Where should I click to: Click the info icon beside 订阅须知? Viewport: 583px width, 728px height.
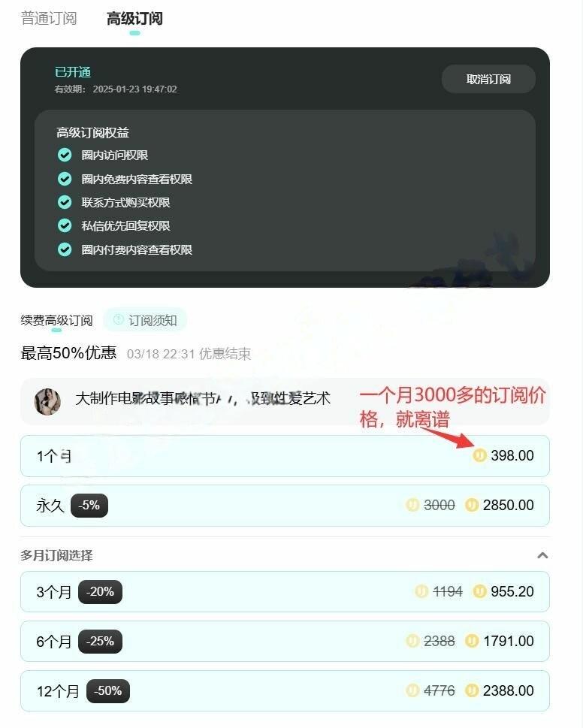[x=119, y=319]
